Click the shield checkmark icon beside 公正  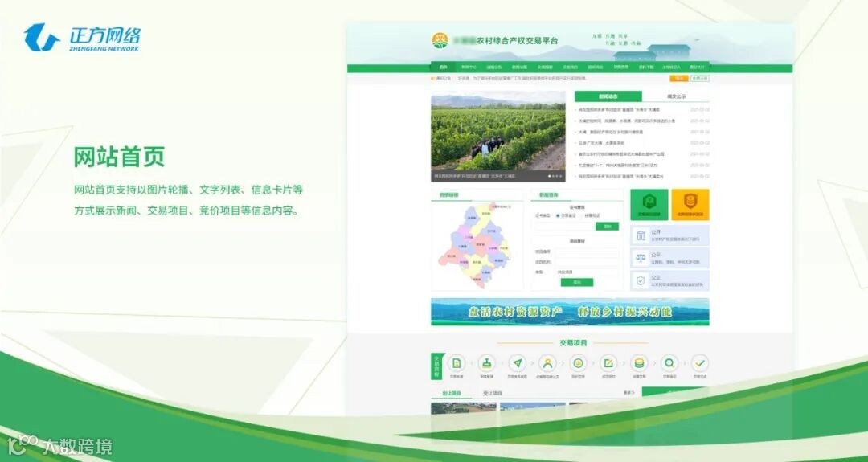coord(641,280)
